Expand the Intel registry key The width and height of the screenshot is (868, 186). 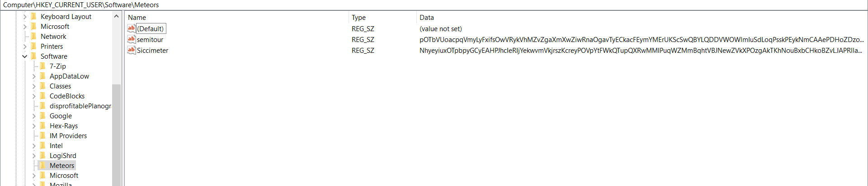point(34,146)
